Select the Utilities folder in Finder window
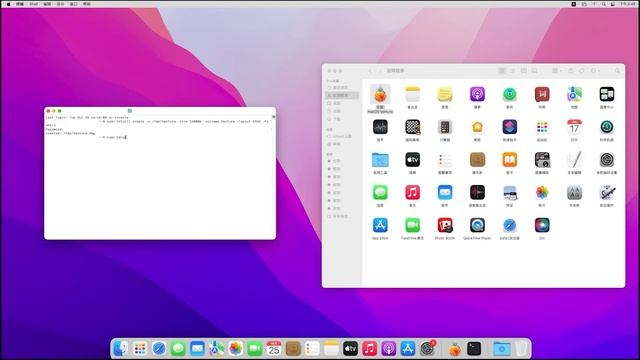This screenshot has width=640, height=360. pyautogui.click(x=380, y=160)
